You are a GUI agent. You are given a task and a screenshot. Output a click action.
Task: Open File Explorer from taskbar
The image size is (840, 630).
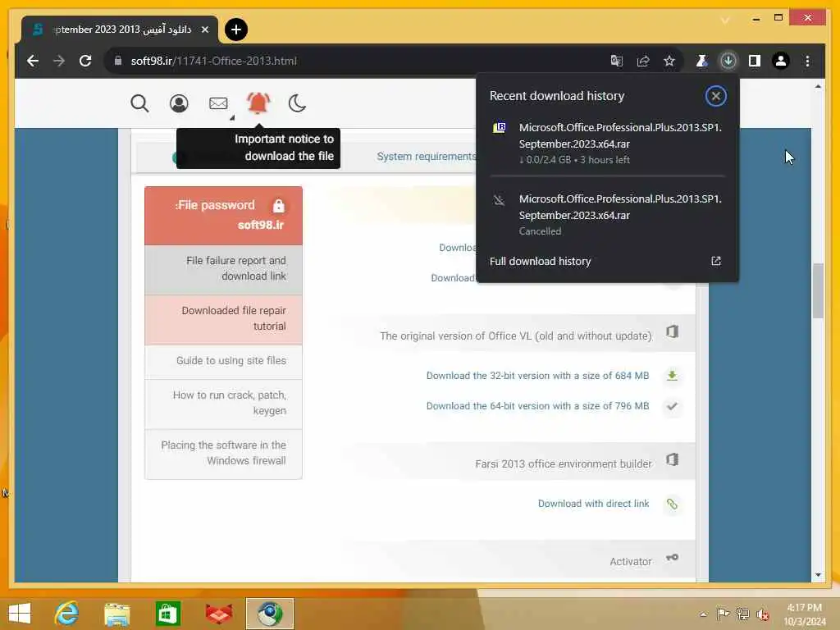click(x=116, y=614)
